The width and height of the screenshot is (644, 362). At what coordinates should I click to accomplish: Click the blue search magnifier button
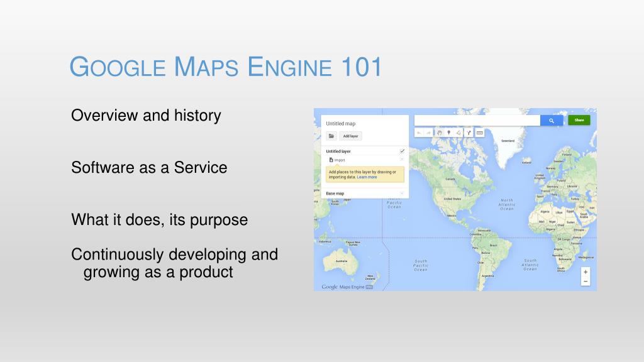click(x=552, y=120)
